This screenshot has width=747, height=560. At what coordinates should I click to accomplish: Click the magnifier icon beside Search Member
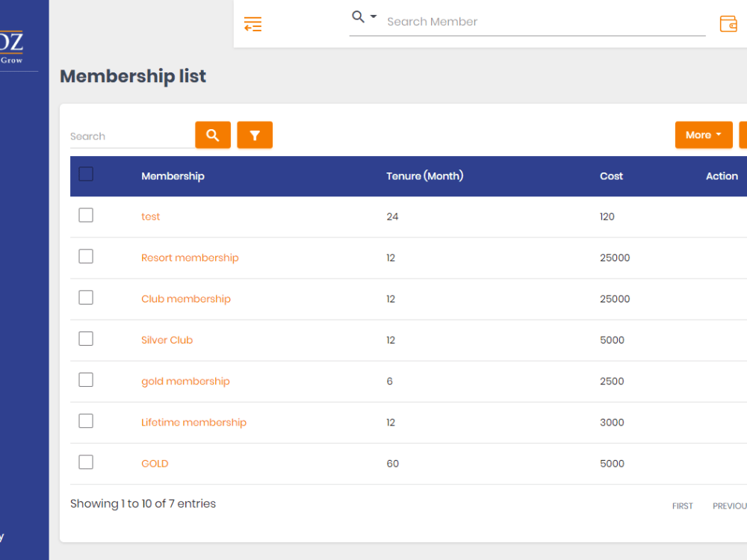358,17
